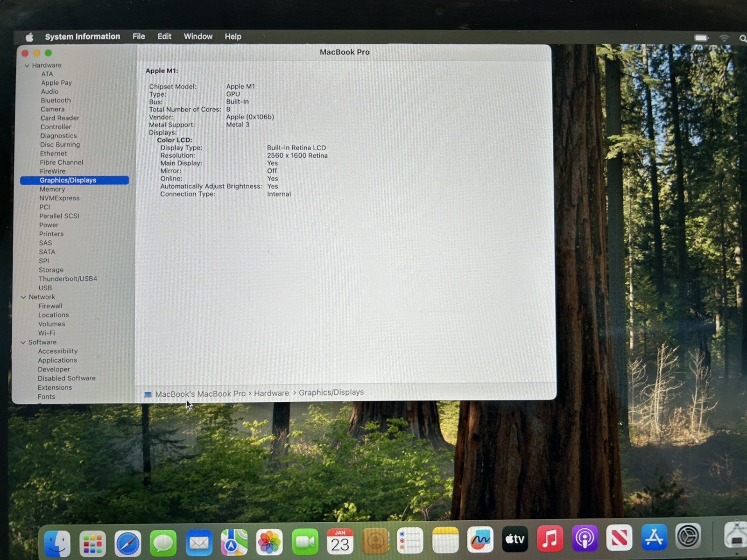Image resolution: width=747 pixels, height=560 pixels.
Task: Select Applications under Software
Action: [57, 360]
